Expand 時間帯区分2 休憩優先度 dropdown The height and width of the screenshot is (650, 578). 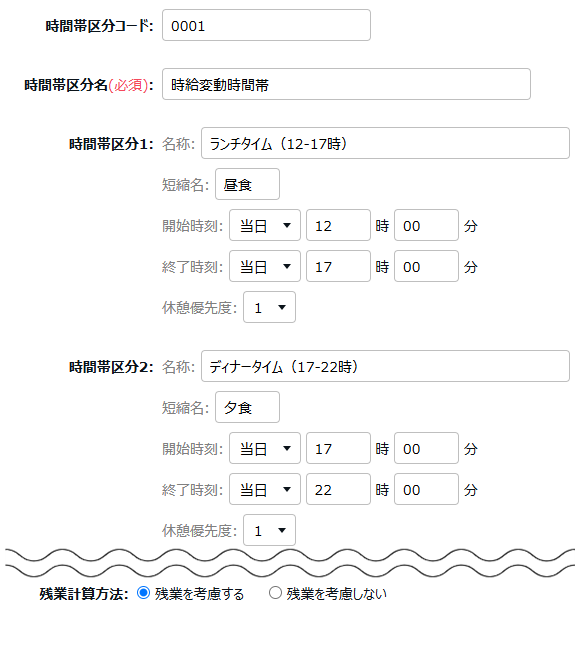(270, 530)
